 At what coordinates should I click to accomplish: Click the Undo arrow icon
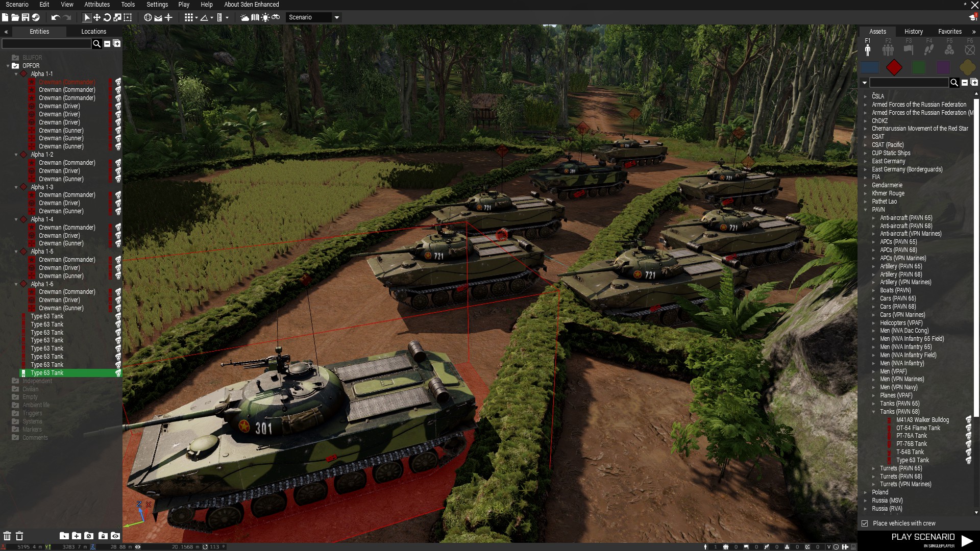[x=56, y=17]
